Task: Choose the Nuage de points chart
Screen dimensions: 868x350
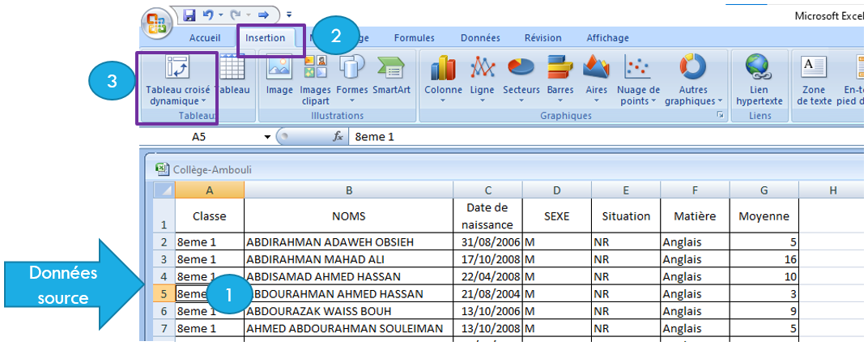Action: pos(638,79)
